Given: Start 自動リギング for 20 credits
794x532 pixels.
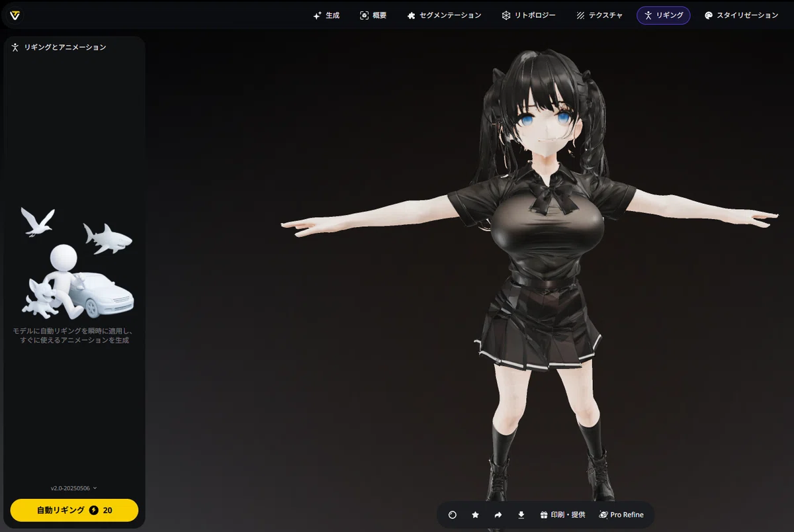Looking at the screenshot, I should click(x=74, y=510).
